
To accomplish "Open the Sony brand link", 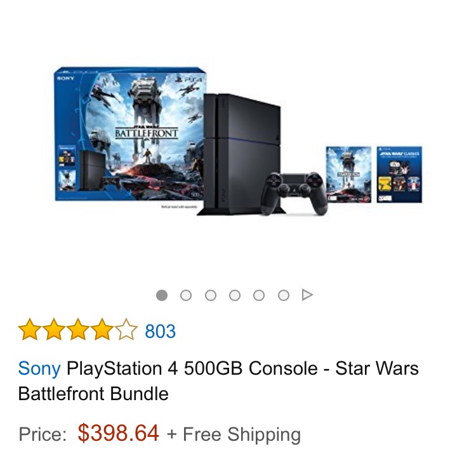I will (x=39, y=368).
